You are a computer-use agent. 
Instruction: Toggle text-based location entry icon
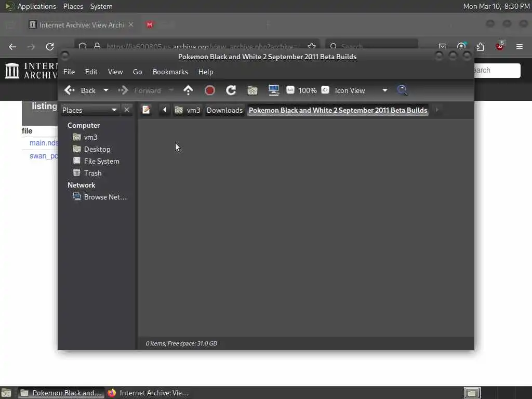146,110
